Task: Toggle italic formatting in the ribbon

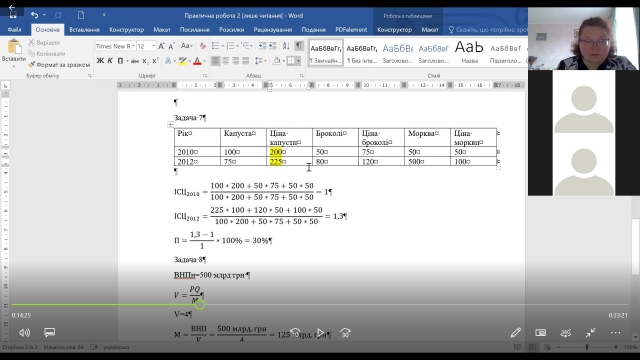Action: 110,61
